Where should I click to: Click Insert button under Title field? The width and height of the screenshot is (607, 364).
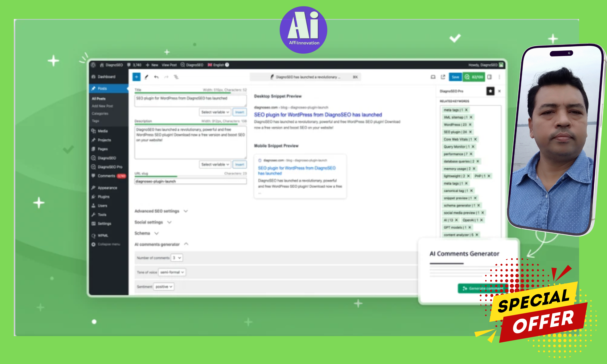coord(239,112)
